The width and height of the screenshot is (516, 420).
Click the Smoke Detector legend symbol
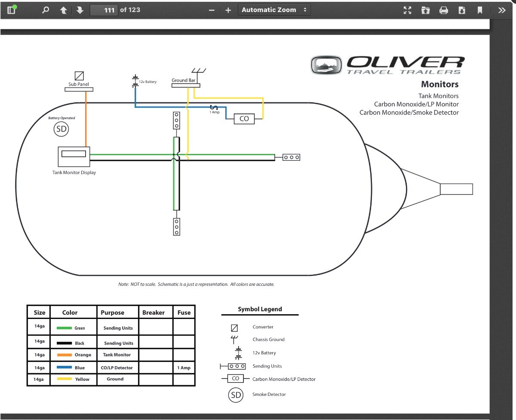tap(236, 395)
